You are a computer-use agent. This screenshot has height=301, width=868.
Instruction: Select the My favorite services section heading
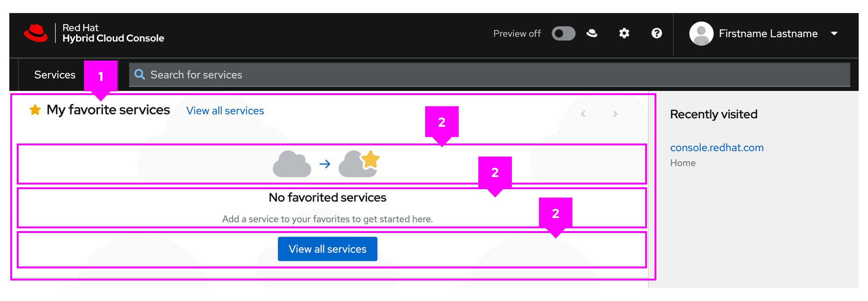(108, 109)
